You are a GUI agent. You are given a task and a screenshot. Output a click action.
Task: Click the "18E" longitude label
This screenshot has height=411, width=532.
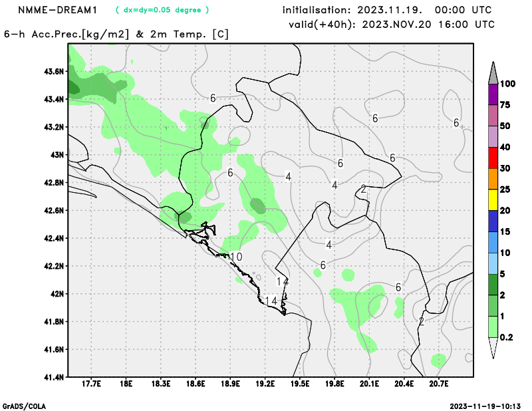(126, 384)
